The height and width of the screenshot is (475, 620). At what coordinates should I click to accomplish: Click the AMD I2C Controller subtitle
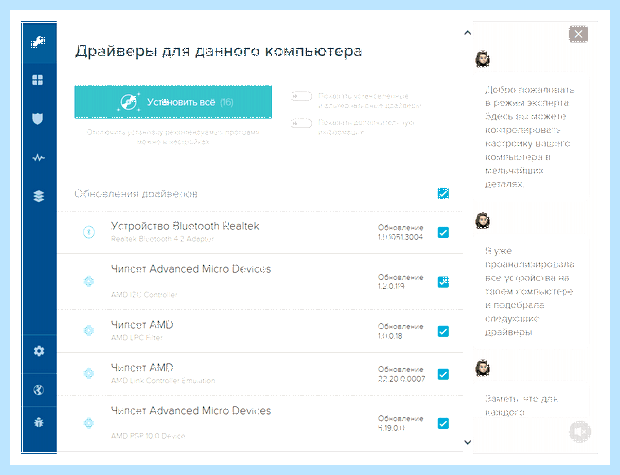pos(144,295)
